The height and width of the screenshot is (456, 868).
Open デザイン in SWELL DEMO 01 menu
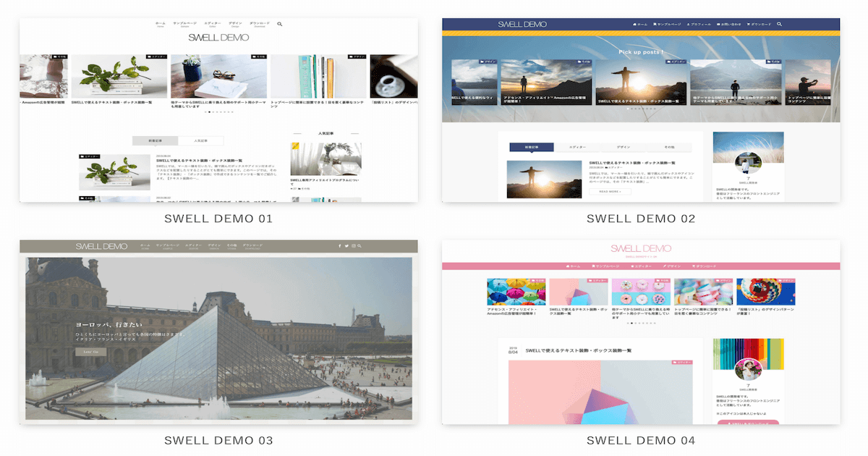click(x=235, y=24)
